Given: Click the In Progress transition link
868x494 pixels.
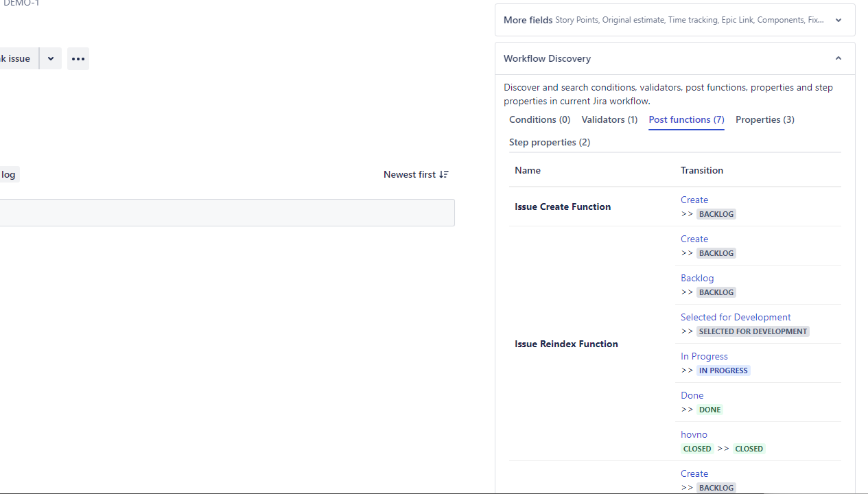Looking at the screenshot, I should pyautogui.click(x=703, y=356).
